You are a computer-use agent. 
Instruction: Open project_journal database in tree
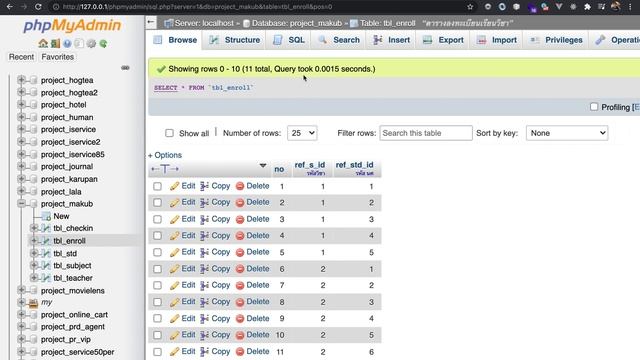click(67, 167)
